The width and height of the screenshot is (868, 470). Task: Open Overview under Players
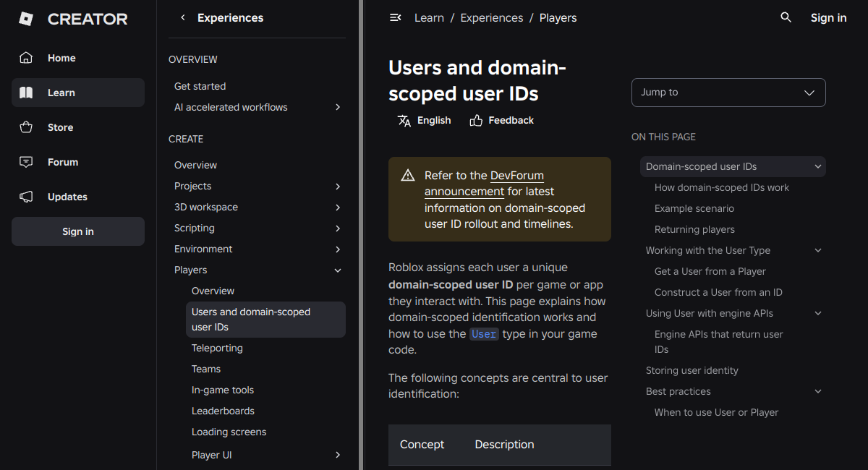[x=213, y=291]
